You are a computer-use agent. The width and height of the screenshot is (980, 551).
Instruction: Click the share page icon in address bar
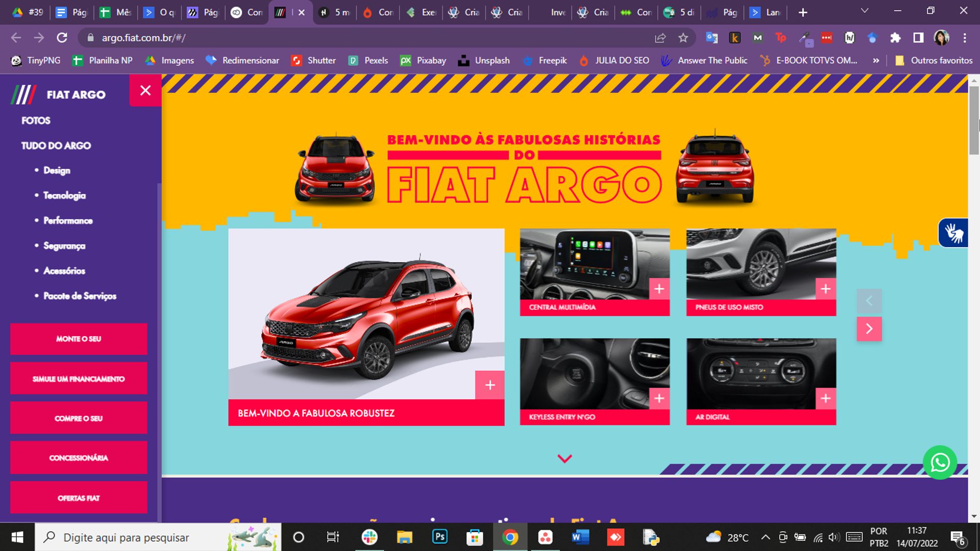click(660, 38)
